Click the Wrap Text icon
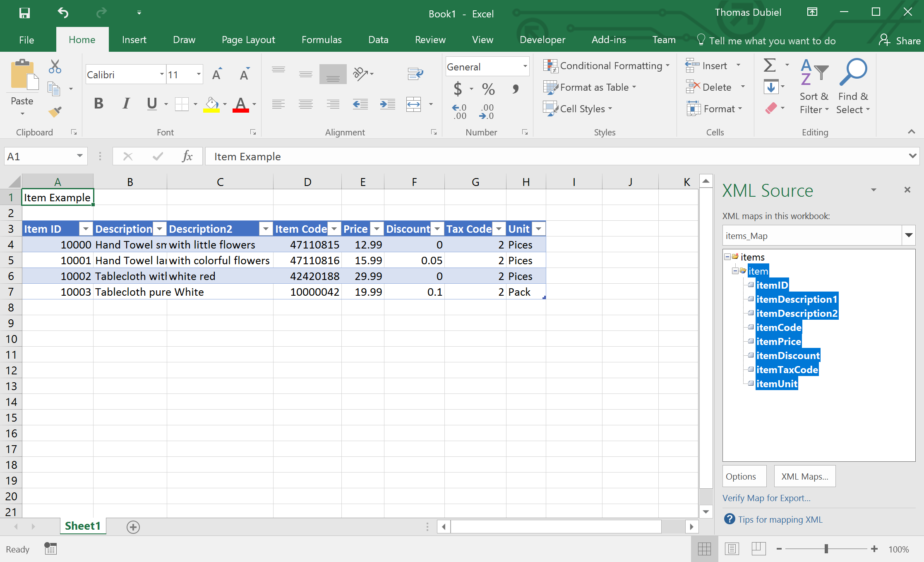 [x=415, y=74]
